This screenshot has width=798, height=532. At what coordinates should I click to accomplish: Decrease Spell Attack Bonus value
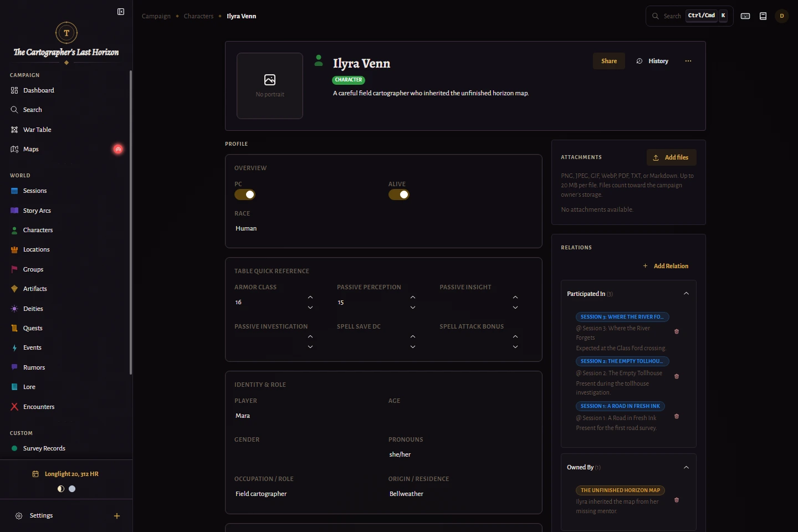click(x=515, y=347)
